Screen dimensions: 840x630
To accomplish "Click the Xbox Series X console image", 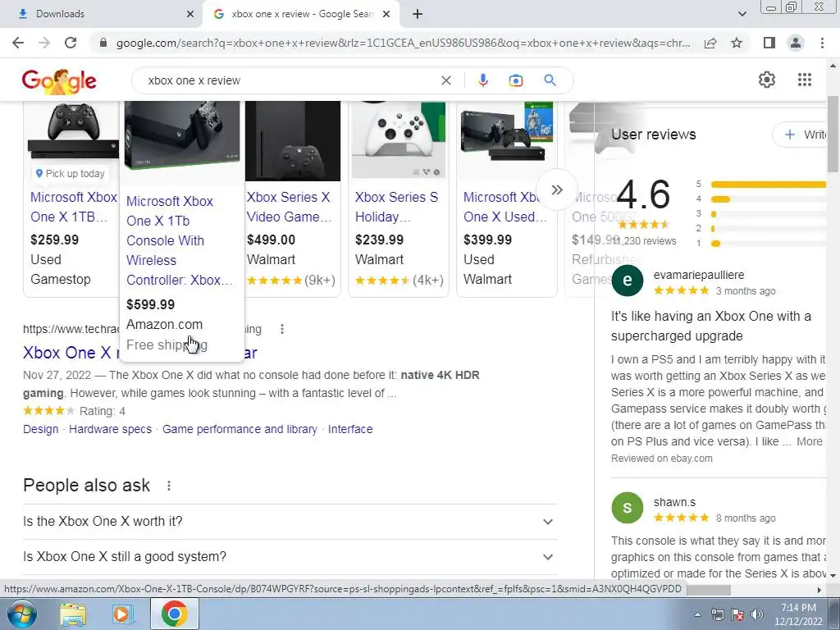I will tap(293, 141).
